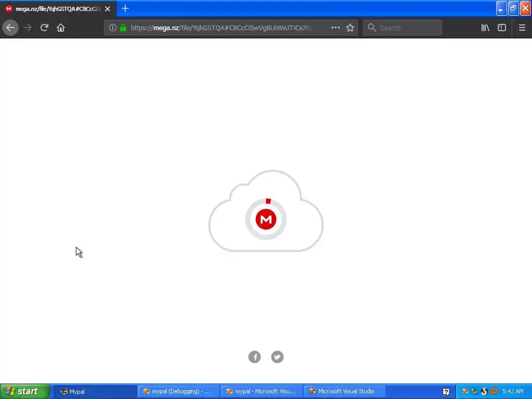Select the mega.nz file tab
Image resolution: width=532 pixels, height=399 pixels.
58,8
